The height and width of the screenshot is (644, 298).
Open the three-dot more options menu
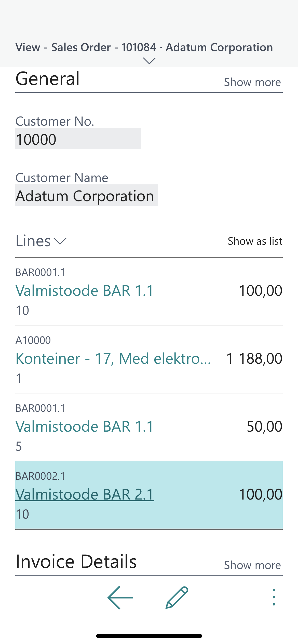(x=274, y=597)
